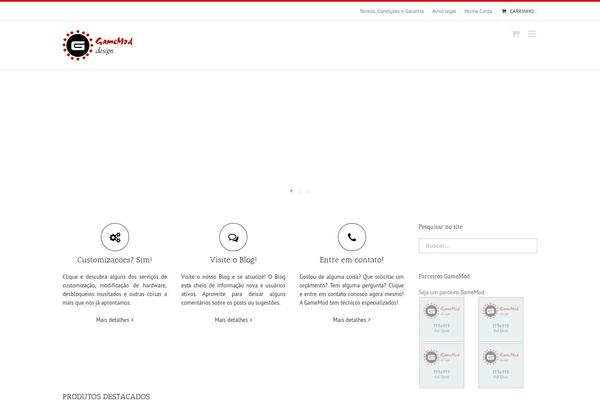This screenshot has width=600, height=400.
Task: Click the phone contact circle icon
Action: tap(352, 237)
